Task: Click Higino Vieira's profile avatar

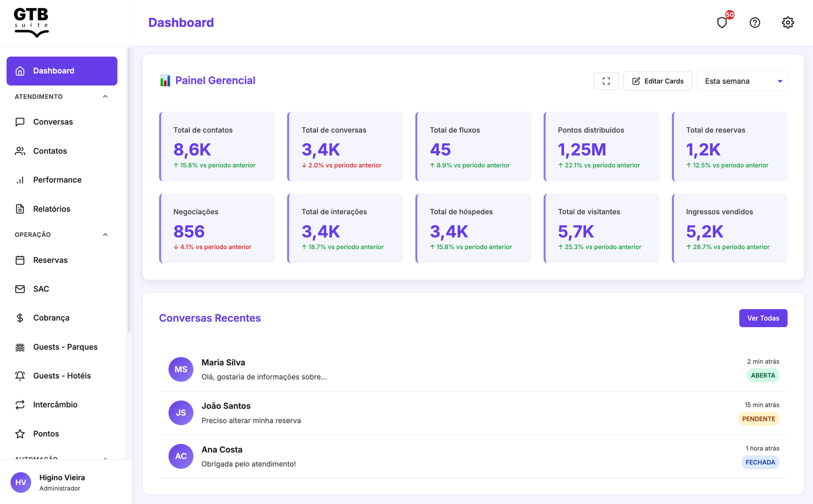Action: click(x=21, y=482)
